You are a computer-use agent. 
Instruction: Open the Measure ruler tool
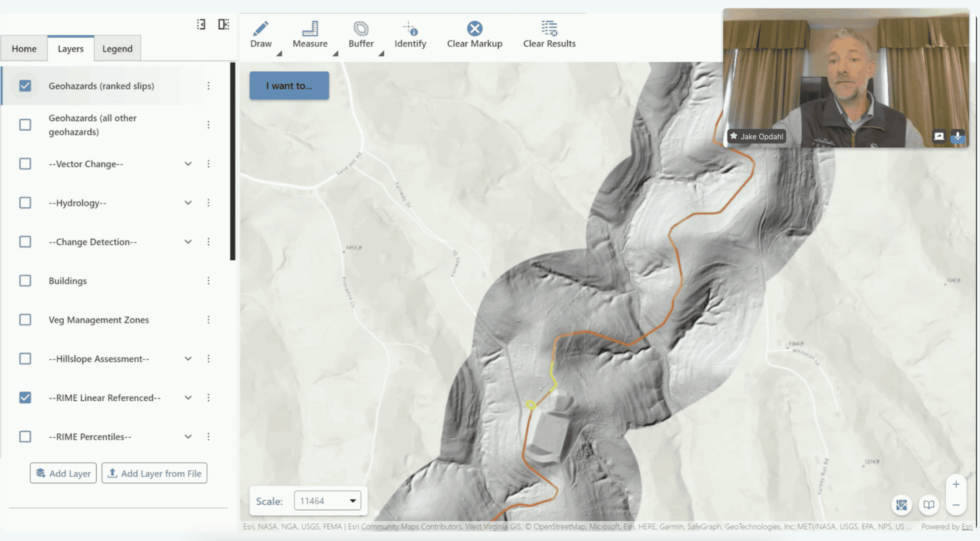point(310,29)
